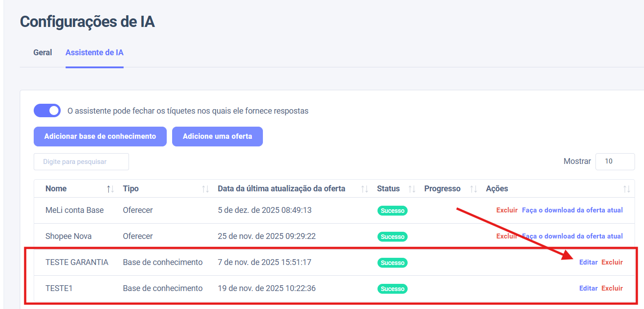Click sort arrows in Tipo column
The image size is (644, 309).
(x=205, y=189)
